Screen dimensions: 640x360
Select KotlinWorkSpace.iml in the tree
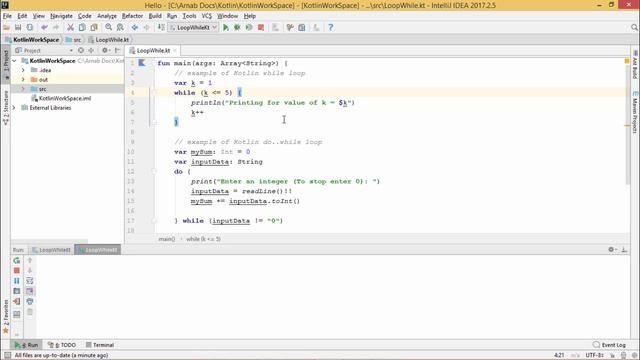click(x=65, y=98)
